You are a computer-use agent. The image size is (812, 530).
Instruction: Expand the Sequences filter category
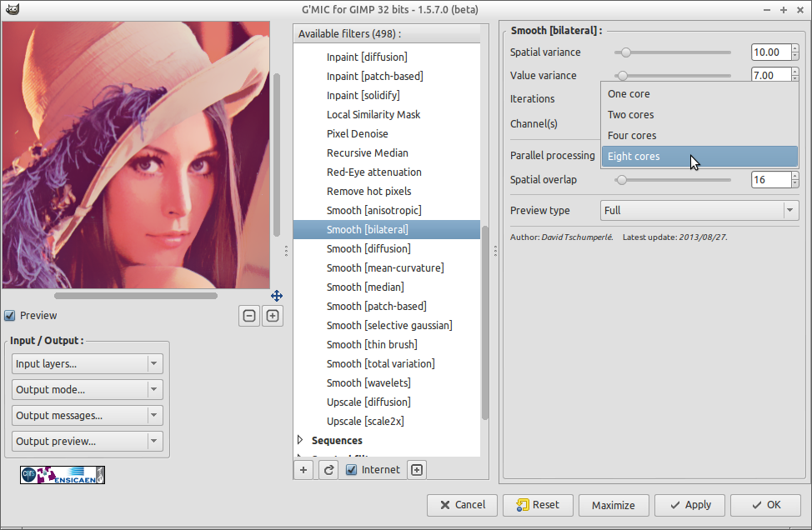click(300, 441)
